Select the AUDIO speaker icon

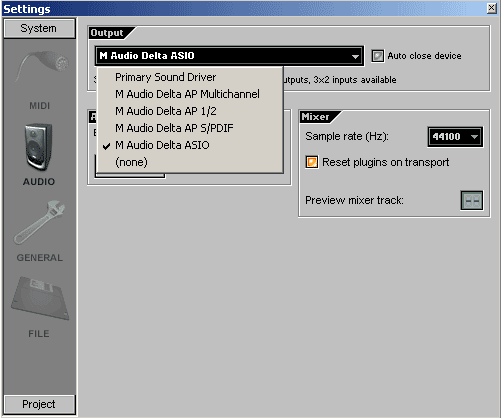(39, 147)
